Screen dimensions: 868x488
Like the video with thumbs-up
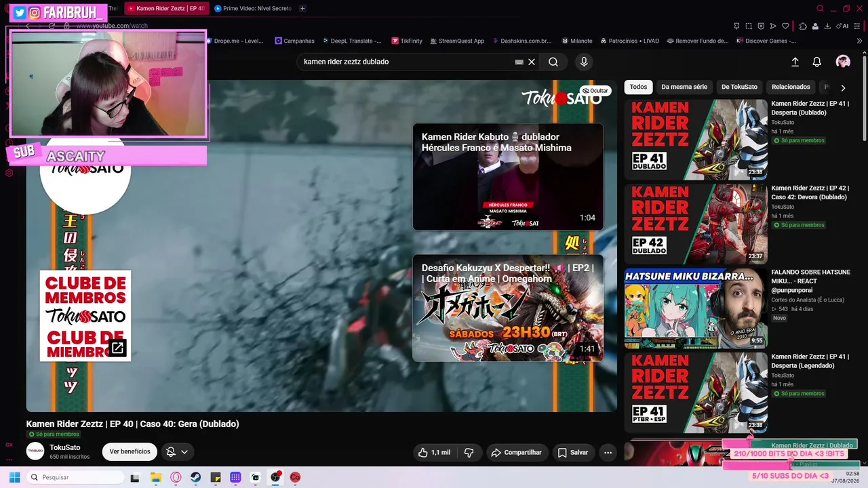click(x=434, y=452)
